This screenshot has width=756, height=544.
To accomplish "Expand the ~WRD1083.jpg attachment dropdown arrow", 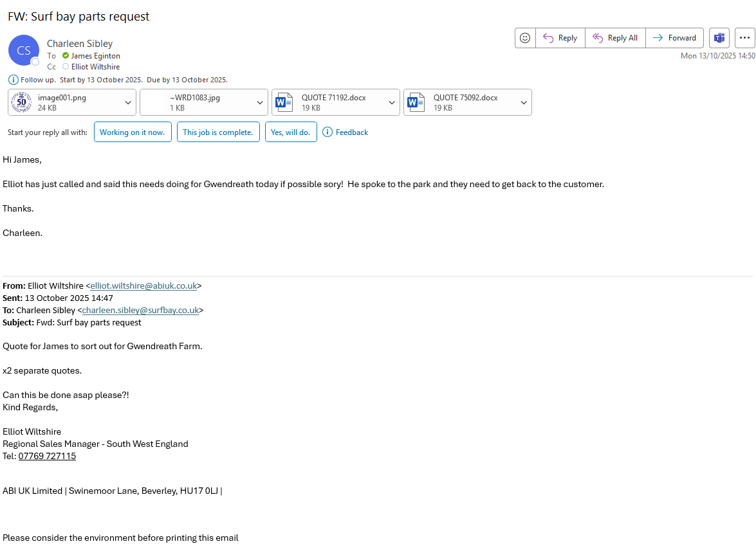I will tap(260, 103).
